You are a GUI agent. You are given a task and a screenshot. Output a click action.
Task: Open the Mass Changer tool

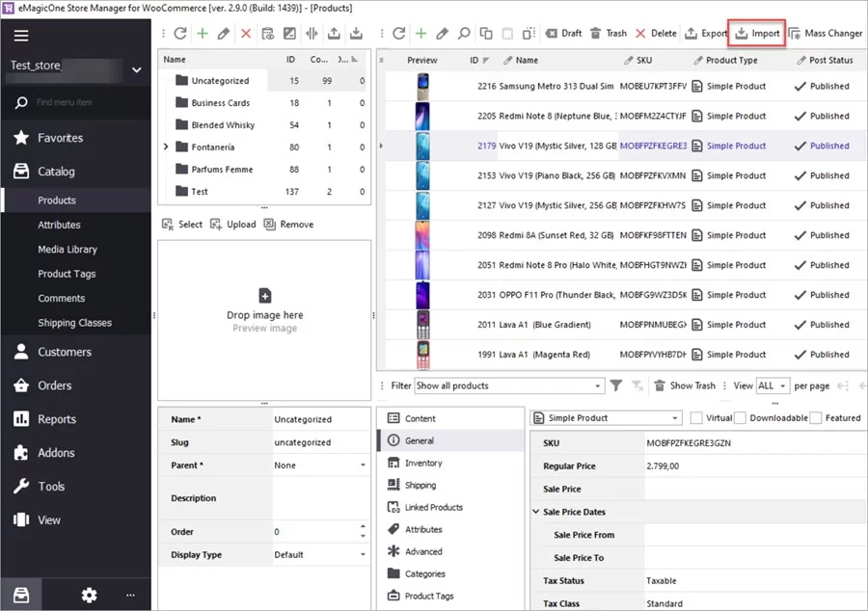click(x=827, y=33)
